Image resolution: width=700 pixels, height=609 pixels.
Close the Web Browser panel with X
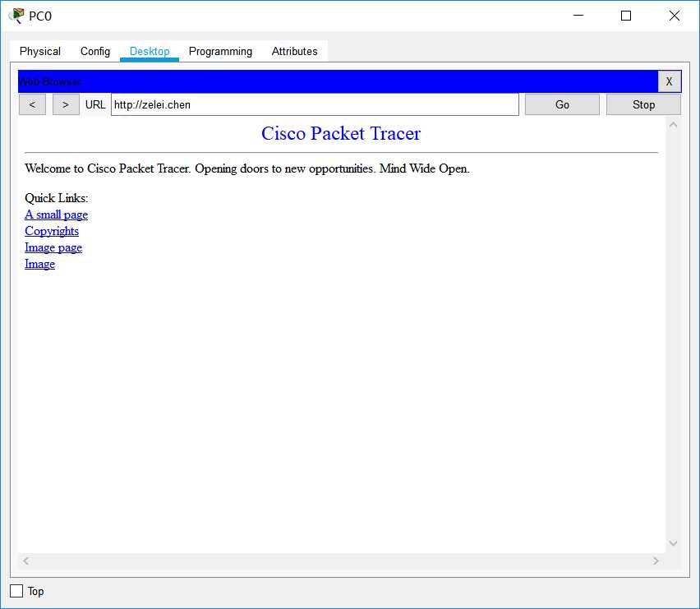[670, 81]
